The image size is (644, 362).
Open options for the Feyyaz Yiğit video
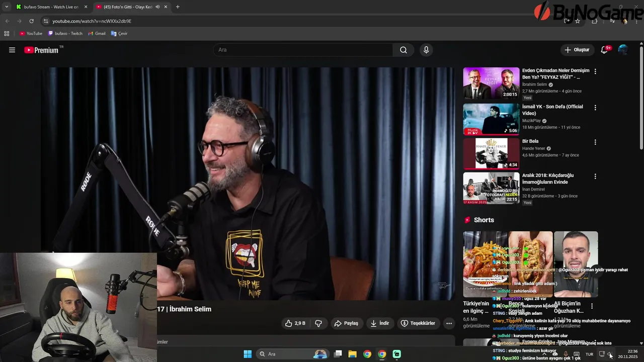pos(595,71)
